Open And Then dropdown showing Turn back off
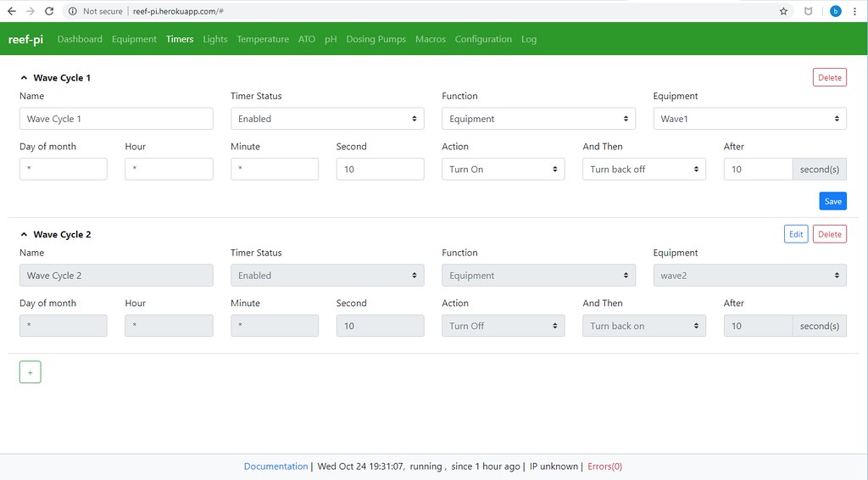This screenshot has width=868, height=480. tap(644, 169)
